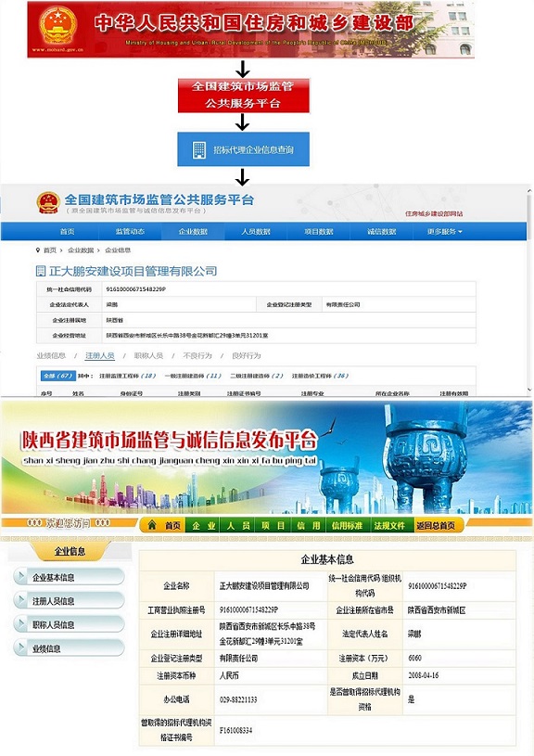Open 信用 in the Shaanxi platform green menu
The image size is (534, 756).
309,525
